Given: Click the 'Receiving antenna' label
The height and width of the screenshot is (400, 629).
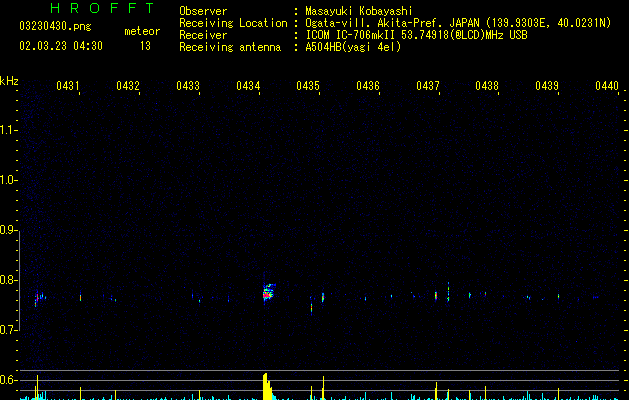Looking at the screenshot, I should point(230,47).
